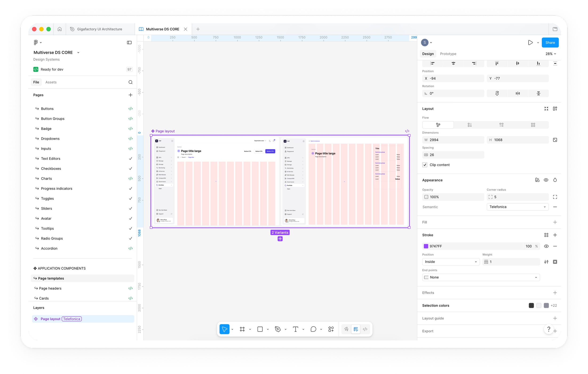Expand the Multiverse DS CORE file menu chevron
Screen dimensions: 588x374
click(78, 52)
